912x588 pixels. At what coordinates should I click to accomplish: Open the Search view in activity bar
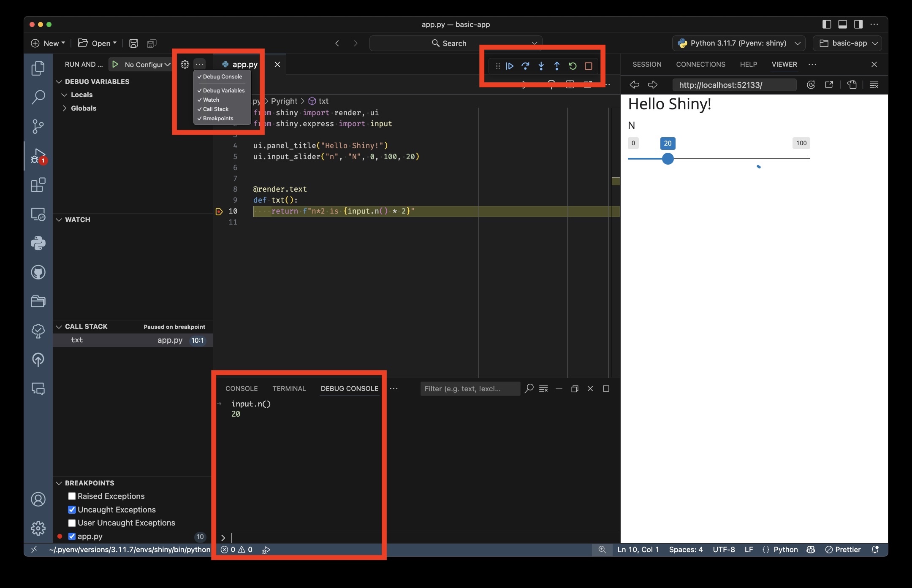point(38,97)
